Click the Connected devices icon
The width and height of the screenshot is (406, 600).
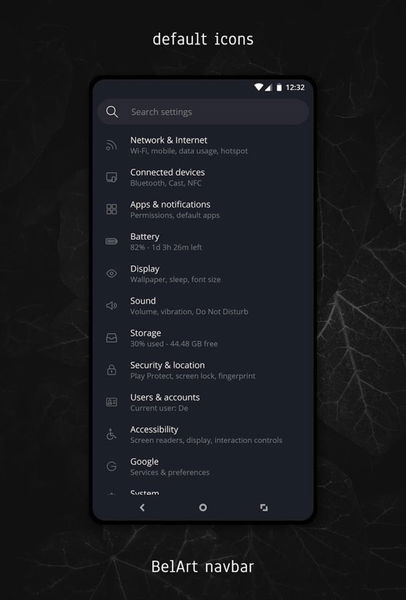[111, 177]
